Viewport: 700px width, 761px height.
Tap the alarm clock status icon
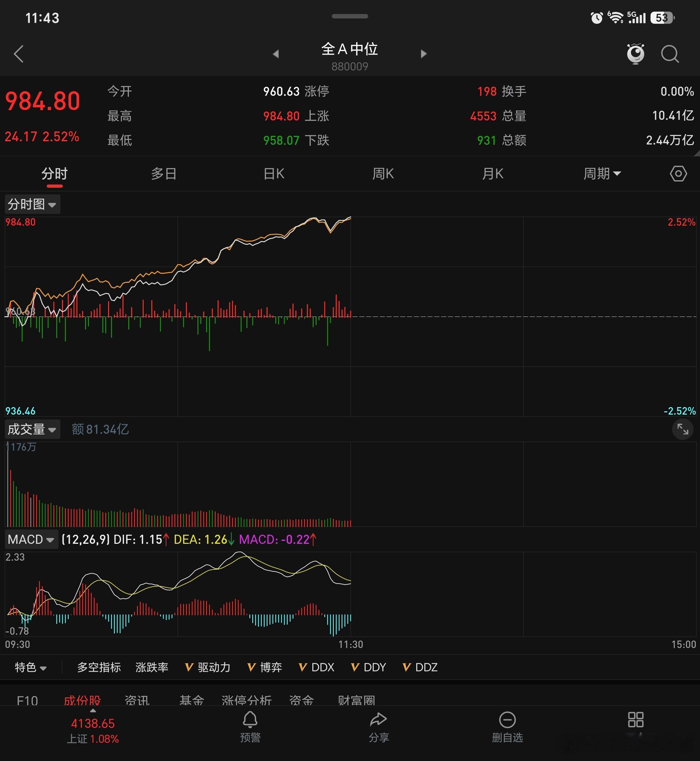597,18
